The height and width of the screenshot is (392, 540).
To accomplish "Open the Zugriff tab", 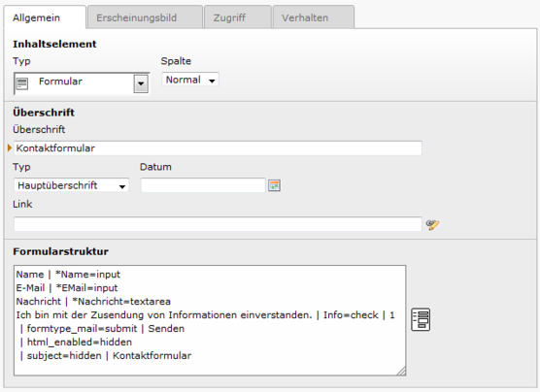I will click(238, 17).
